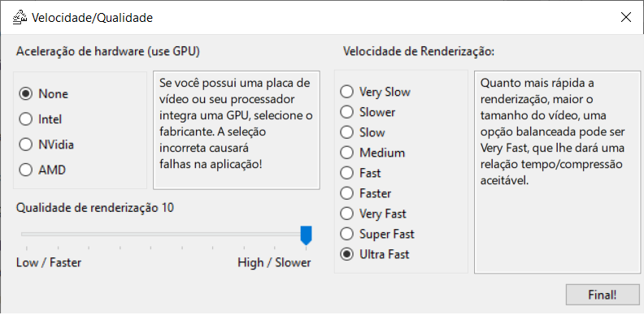
Task: Select Faster rendering speed option
Action: point(366,192)
